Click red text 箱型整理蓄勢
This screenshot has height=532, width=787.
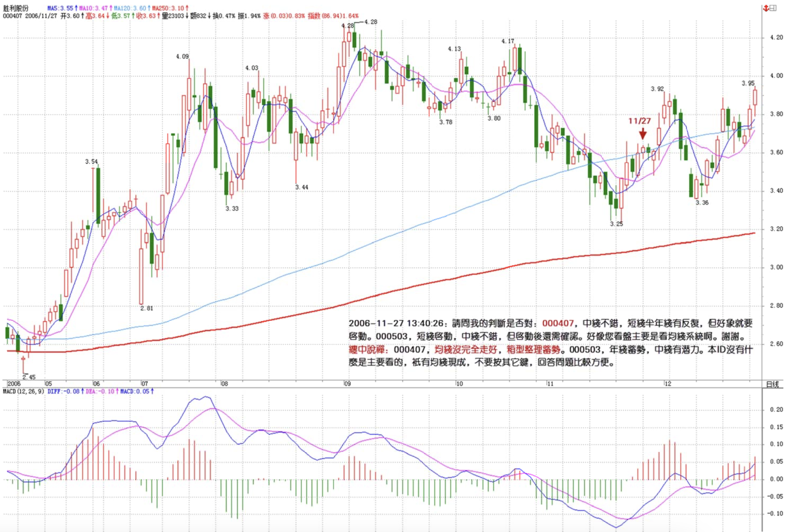click(533, 349)
